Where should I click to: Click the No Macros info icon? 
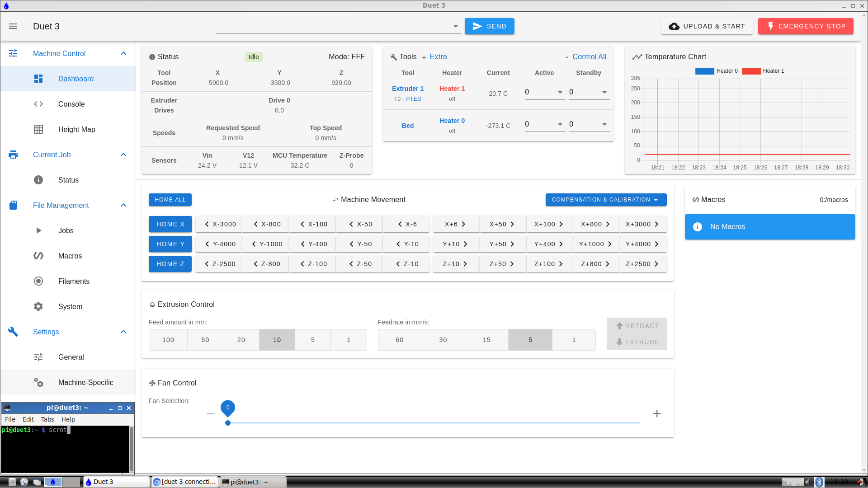[x=698, y=227]
